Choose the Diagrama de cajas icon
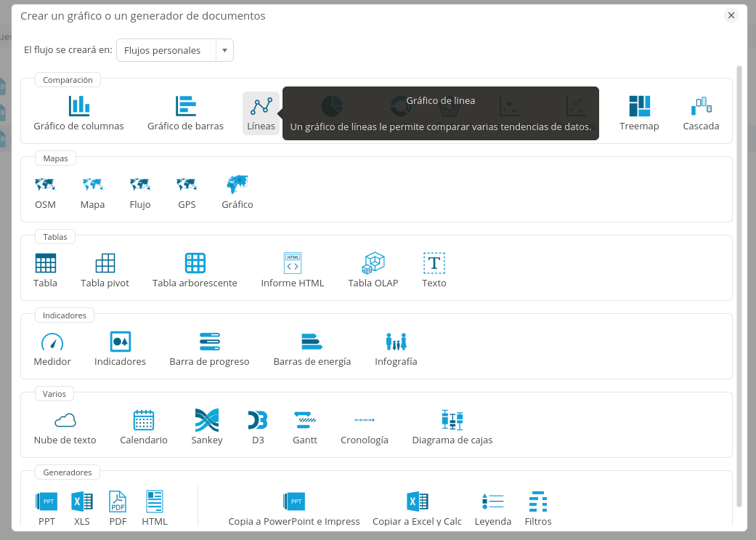Viewport: 756px width, 540px height. [452, 421]
